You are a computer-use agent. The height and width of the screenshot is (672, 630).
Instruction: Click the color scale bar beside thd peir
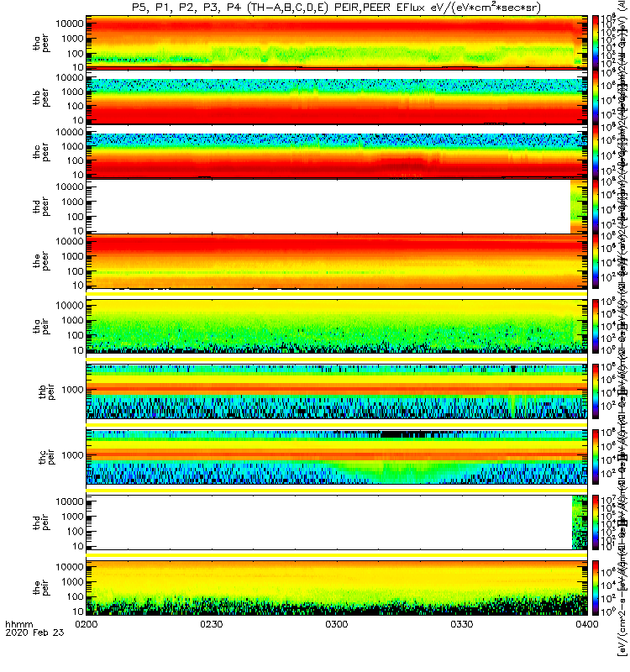[x=596, y=522]
